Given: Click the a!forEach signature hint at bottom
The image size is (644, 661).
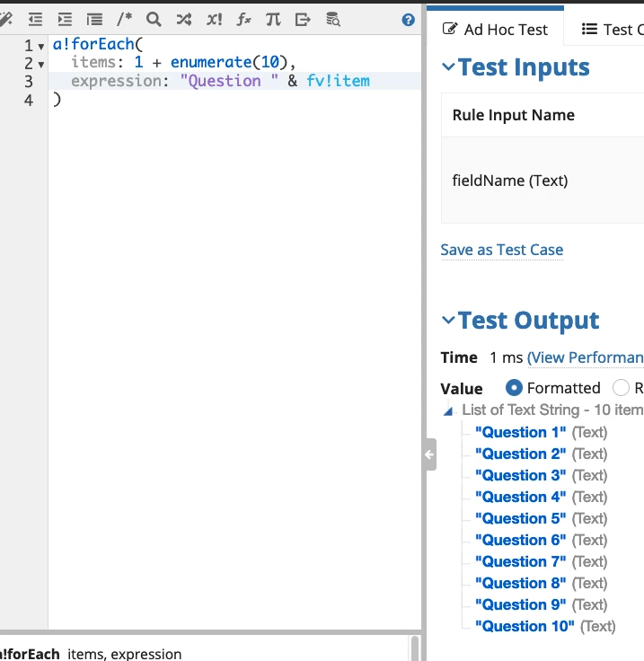Looking at the screenshot, I should pos(91,654).
